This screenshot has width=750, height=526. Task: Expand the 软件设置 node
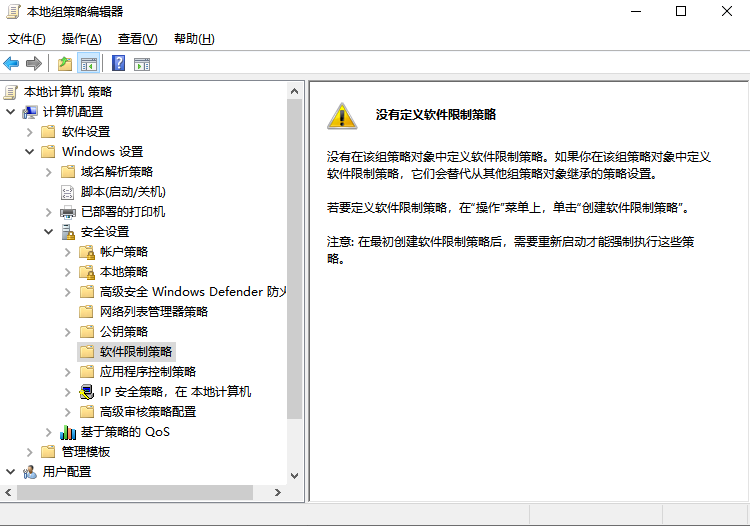30,132
